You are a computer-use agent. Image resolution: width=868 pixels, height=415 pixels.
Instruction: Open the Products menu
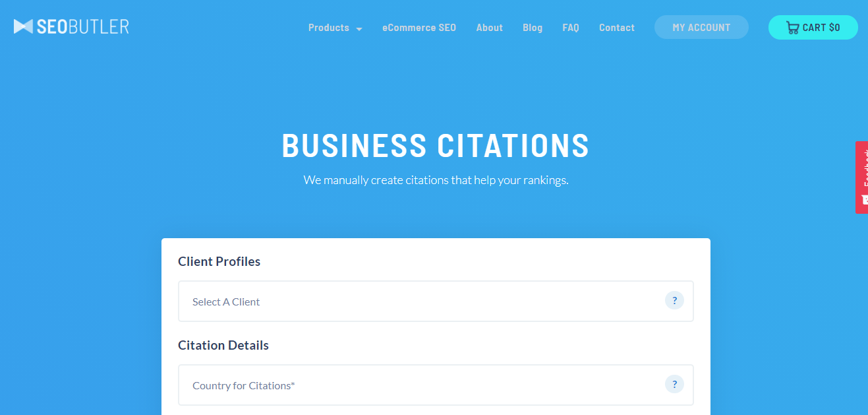click(328, 28)
